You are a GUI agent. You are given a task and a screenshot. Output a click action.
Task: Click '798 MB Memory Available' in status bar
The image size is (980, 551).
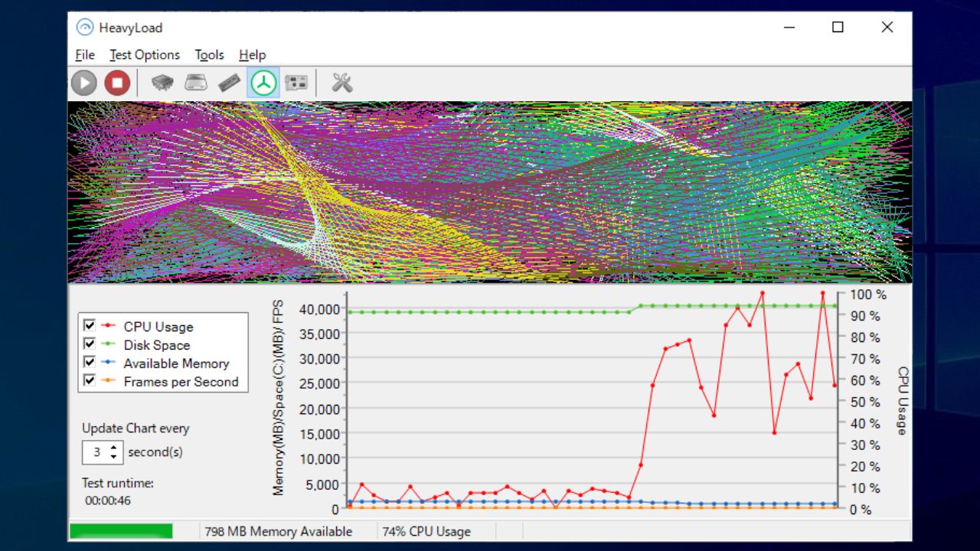click(x=279, y=531)
